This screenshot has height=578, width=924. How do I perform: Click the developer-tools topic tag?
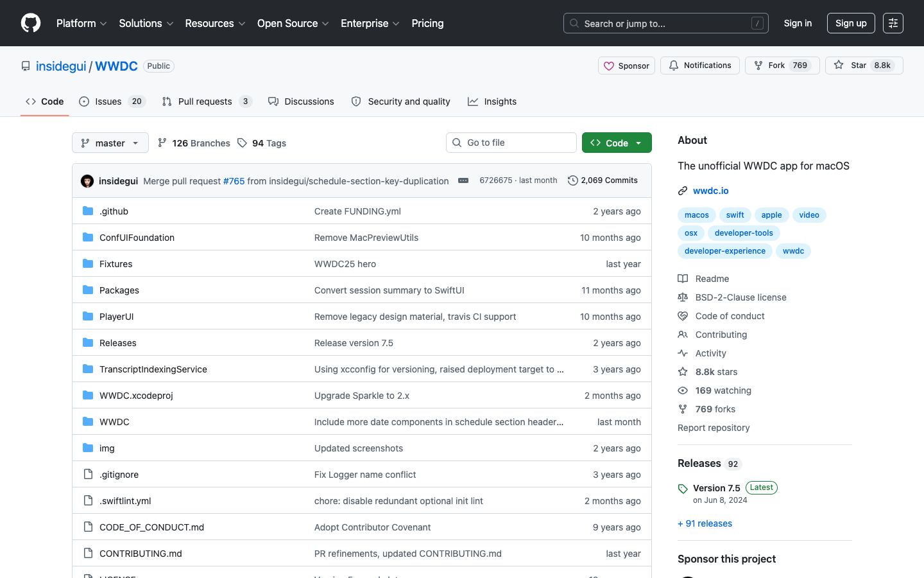[744, 233]
